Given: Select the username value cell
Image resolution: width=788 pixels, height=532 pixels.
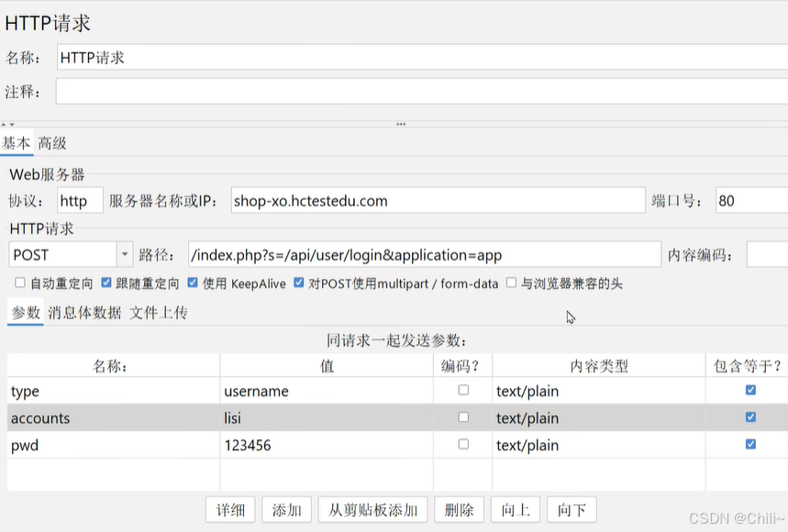Looking at the screenshot, I should click(327, 391).
